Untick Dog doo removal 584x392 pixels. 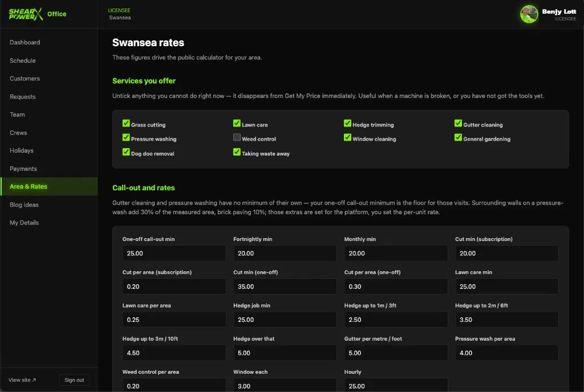point(126,152)
